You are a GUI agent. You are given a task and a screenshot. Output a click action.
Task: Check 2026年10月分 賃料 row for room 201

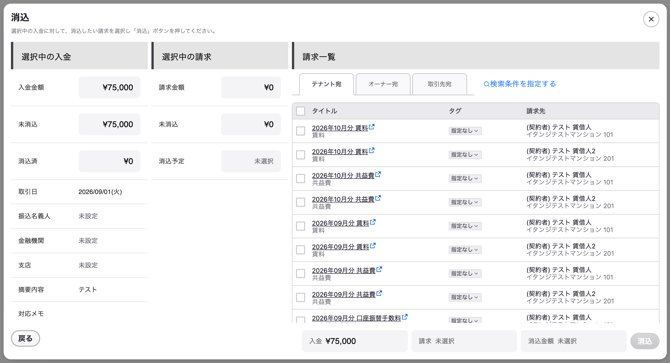point(301,155)
